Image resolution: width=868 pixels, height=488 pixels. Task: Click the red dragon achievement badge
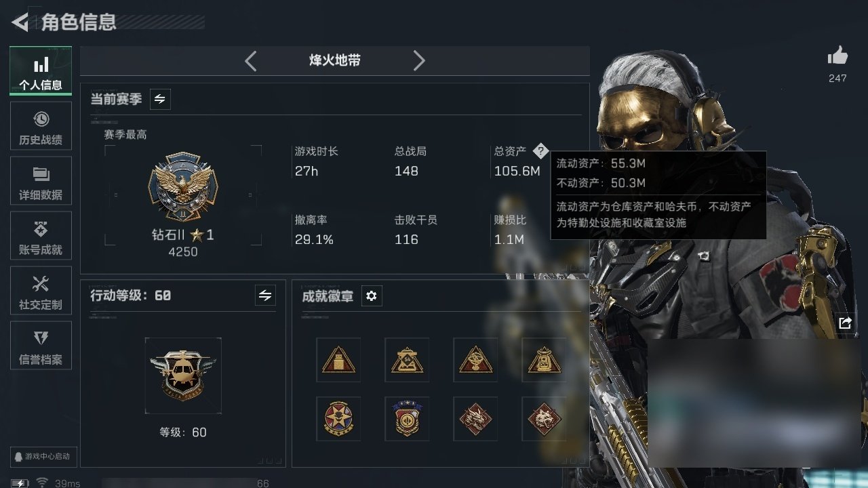tap(475, 419)
